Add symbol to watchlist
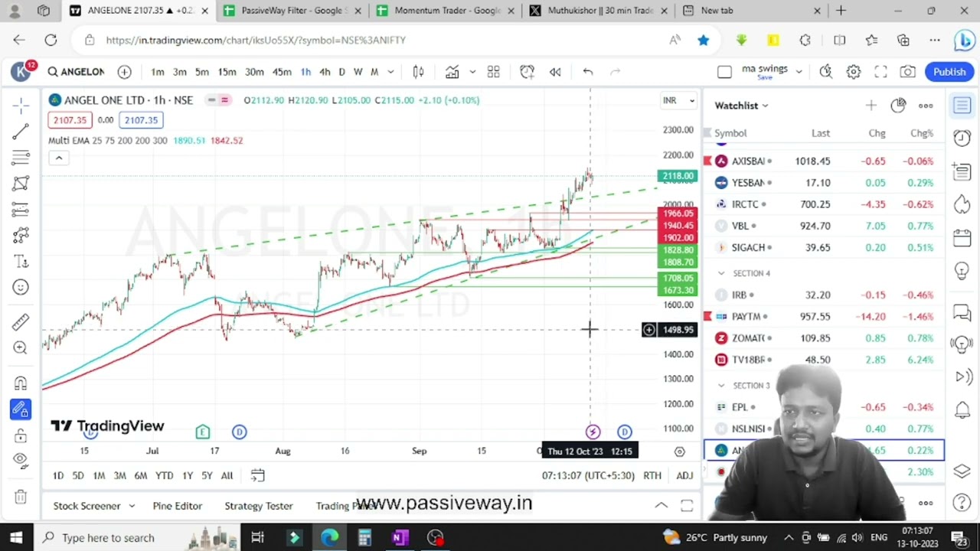The image size is (980, 551). tap(871, 106)
